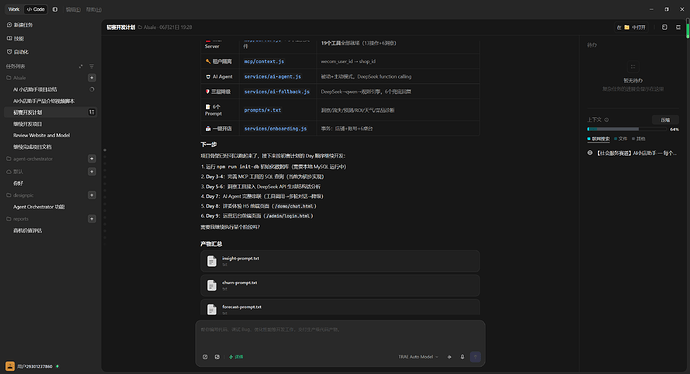This screenshot has width=690, height=374.
Task: Open the insight-prompt.txt file card
Action: pos(340,261)
